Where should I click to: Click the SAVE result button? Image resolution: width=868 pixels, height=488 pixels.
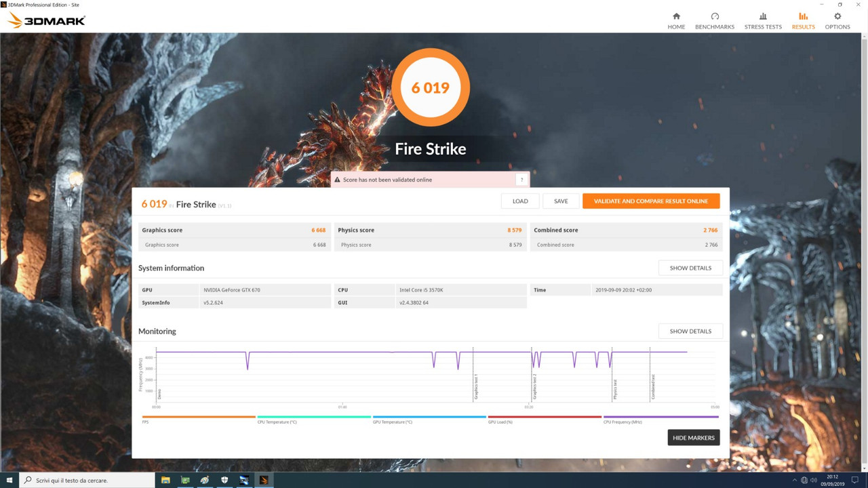[x=561, y=201]
